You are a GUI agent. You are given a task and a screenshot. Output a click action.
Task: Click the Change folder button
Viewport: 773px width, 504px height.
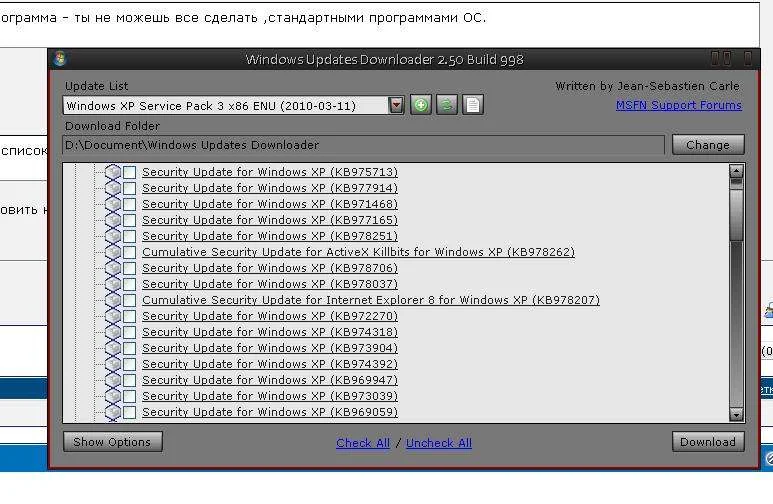pos(708,145)
